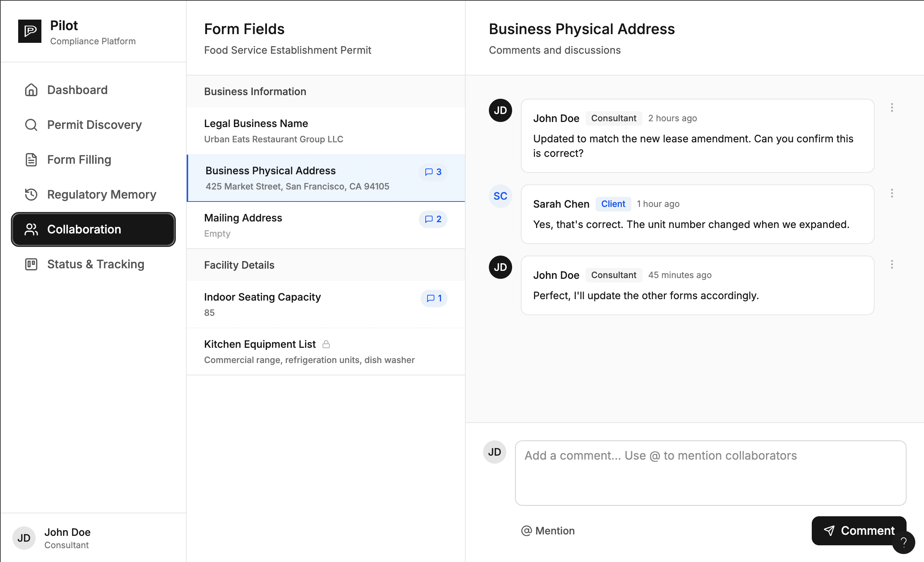The height and width of the screenshot is (562, 924).
Task: Click the Status & Tracking board icon
Action: click(31, 264)
